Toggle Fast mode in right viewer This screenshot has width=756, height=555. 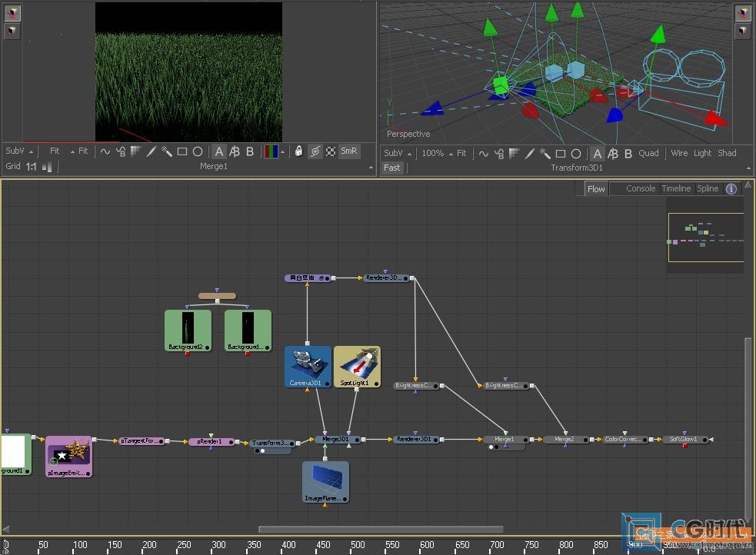pos(391,168)
